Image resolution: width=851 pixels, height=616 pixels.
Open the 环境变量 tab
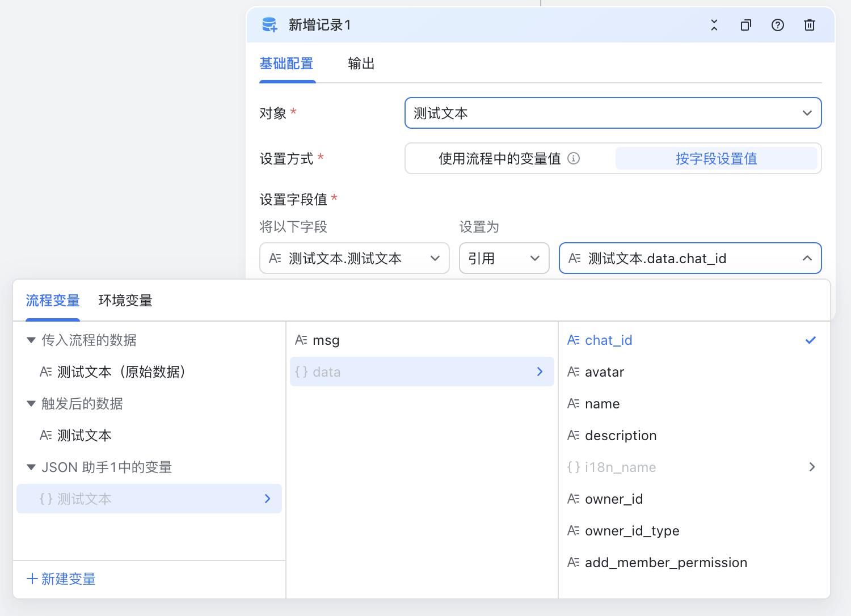pyautogui.click(x=125, y=301)
